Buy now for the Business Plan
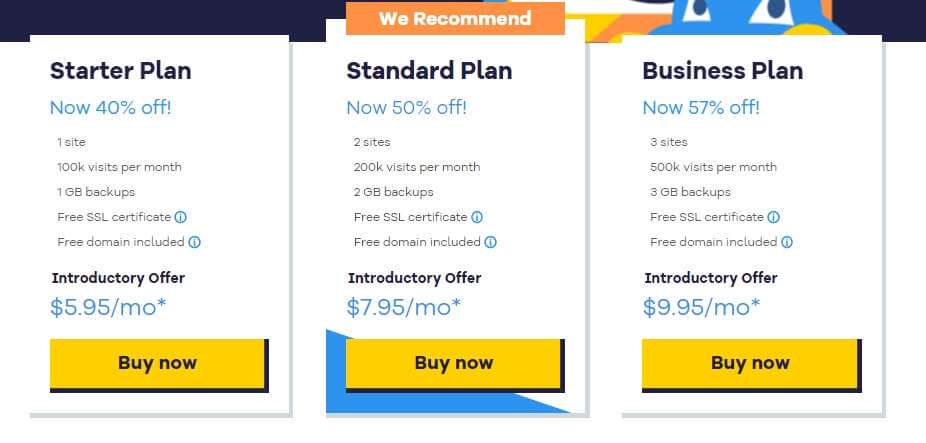 point(750,363)
